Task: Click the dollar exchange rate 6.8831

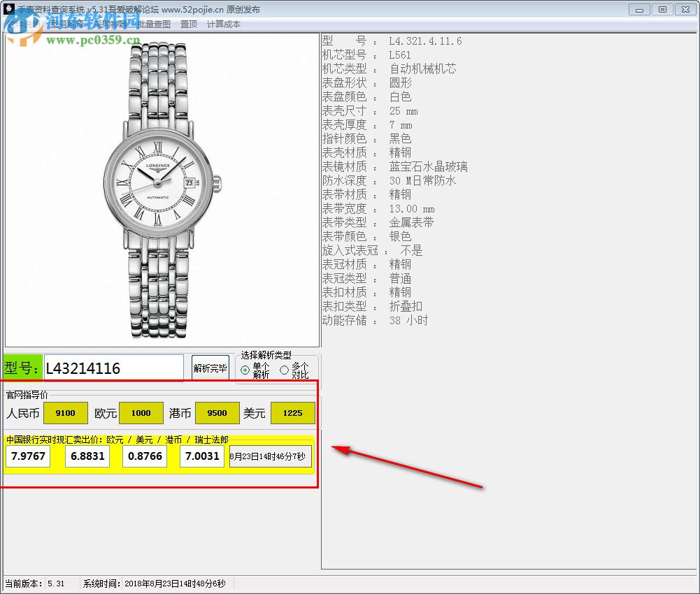Action: pos(87,456)
